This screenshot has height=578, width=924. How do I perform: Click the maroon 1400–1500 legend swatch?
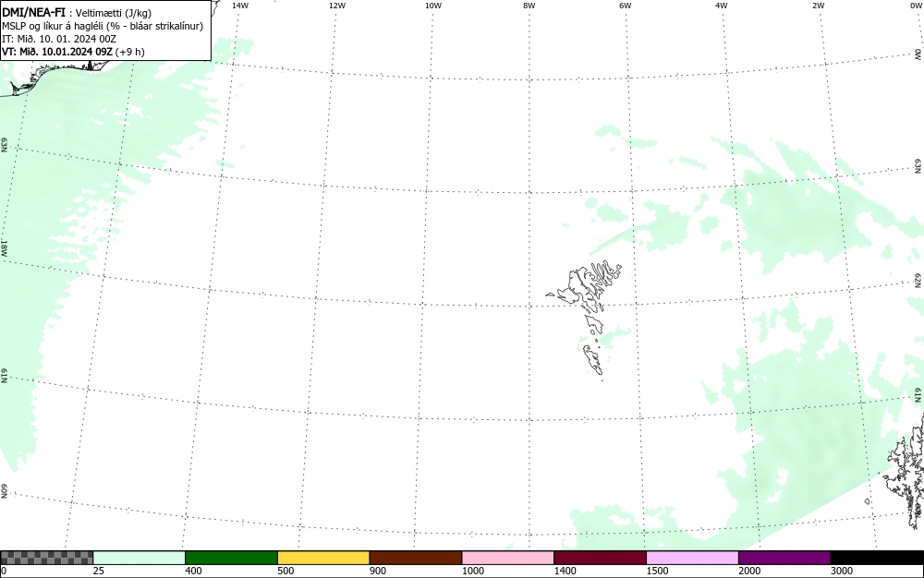point(600,558)
